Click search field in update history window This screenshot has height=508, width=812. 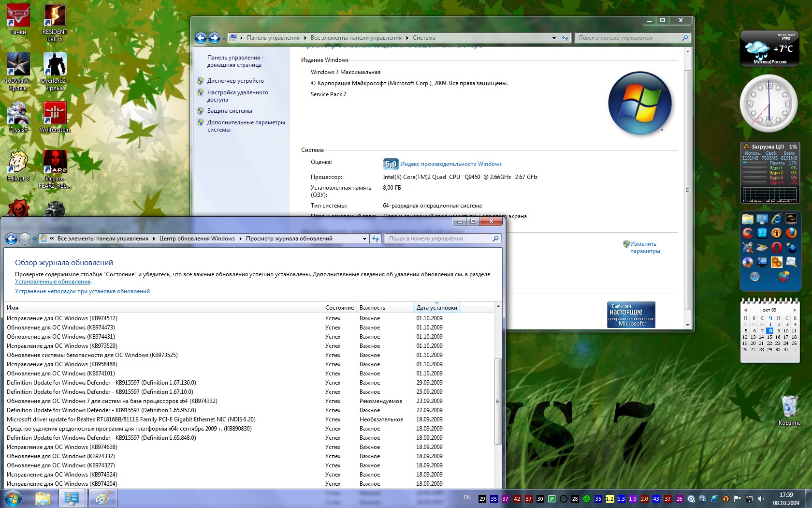(x=443, y=239)
